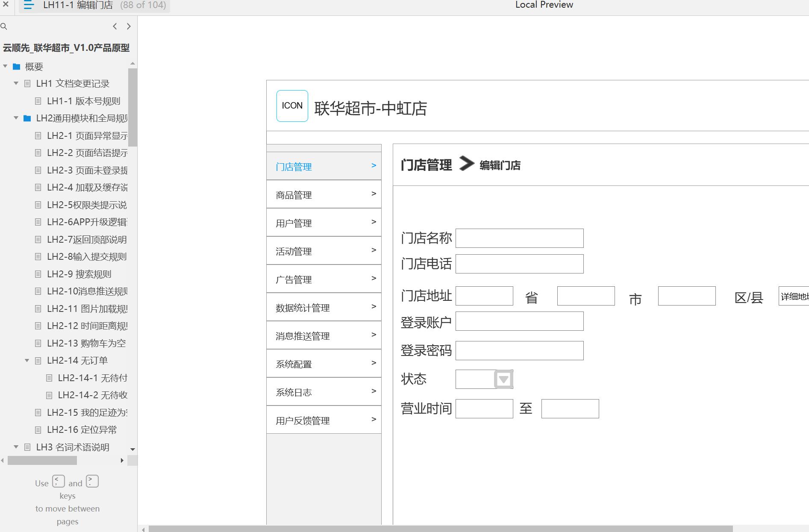Viewport: 809px width, 532px height.
Task: Click sitemap vertical scrollbar down arrow
Action: (132, 450)
